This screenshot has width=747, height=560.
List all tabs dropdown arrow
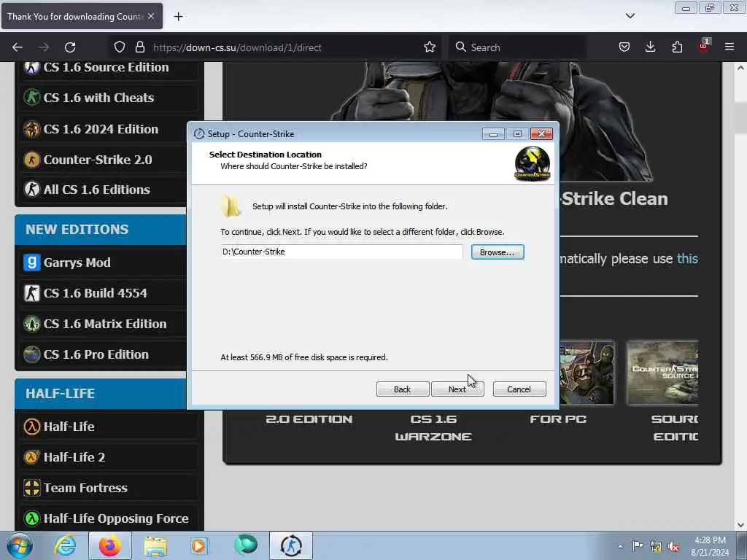(630, 16)
